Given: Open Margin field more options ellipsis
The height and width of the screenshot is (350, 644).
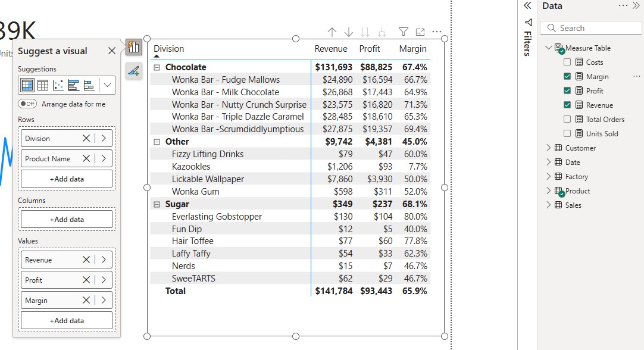Looking at the screenshot, I should click(x=637, y=76).
